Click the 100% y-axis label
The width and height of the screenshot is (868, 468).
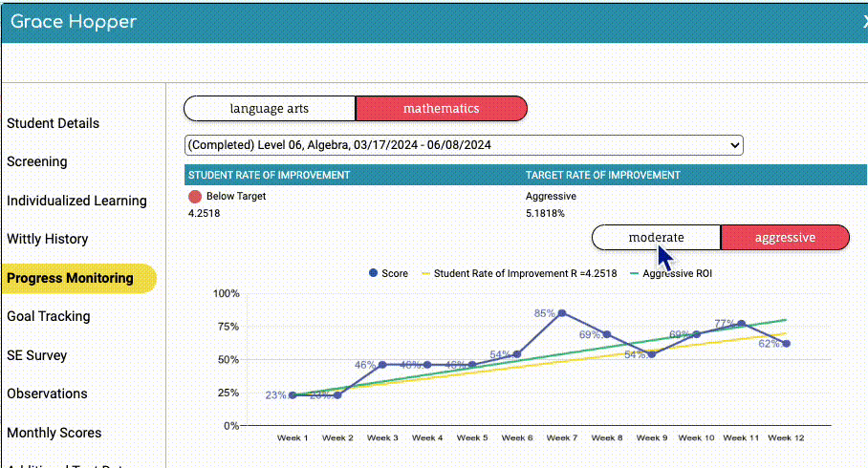(227, 293)
